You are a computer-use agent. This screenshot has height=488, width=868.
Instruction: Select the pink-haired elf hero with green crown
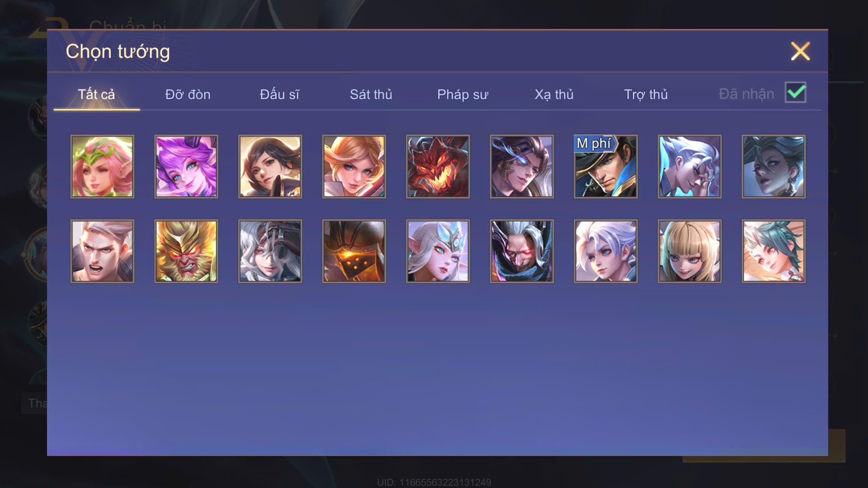point(102,167)
